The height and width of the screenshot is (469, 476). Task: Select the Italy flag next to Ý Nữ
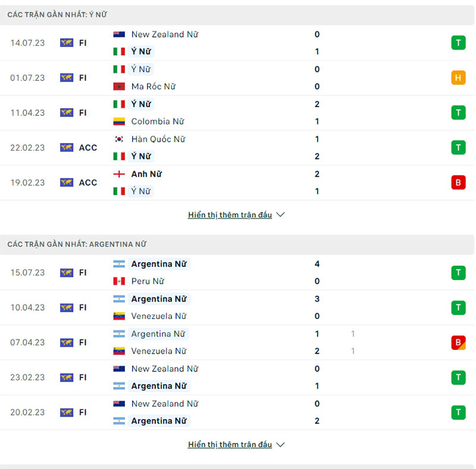(118, 52)
